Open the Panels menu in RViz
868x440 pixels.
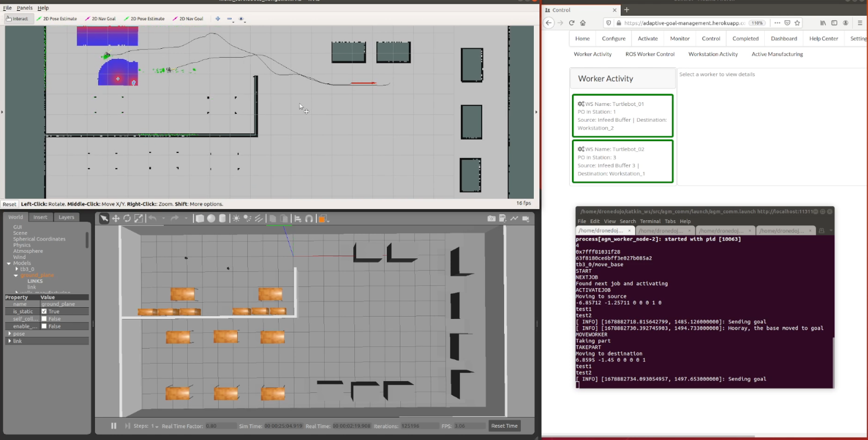[24, 8]
